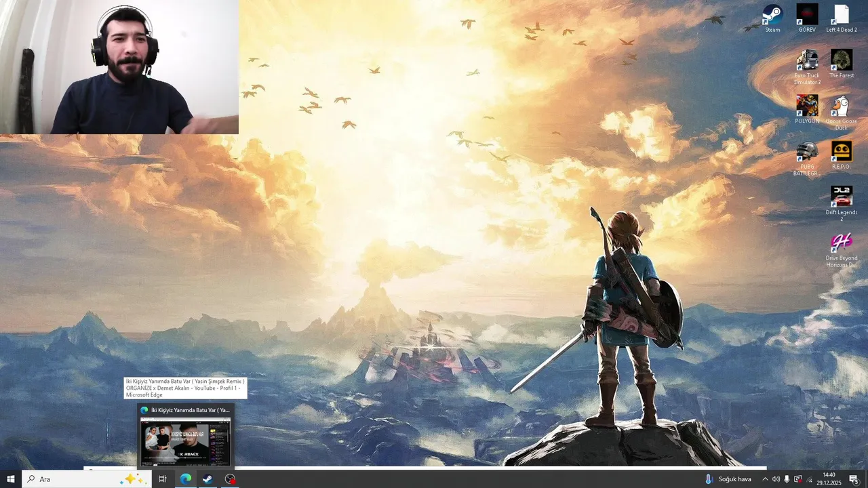Open the Wi-Fi network tray icon
This screenshot has width=868, height=488.
coord(809,479)
